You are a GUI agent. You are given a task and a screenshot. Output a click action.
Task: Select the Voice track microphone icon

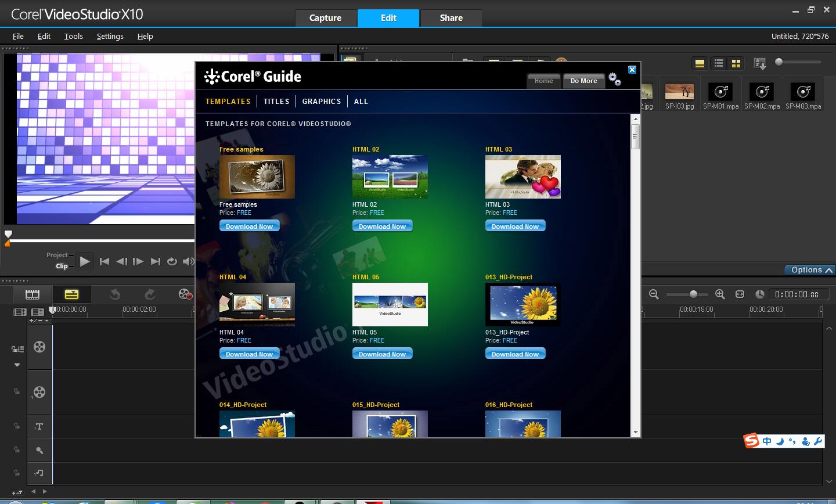click(x=39, y=450)
